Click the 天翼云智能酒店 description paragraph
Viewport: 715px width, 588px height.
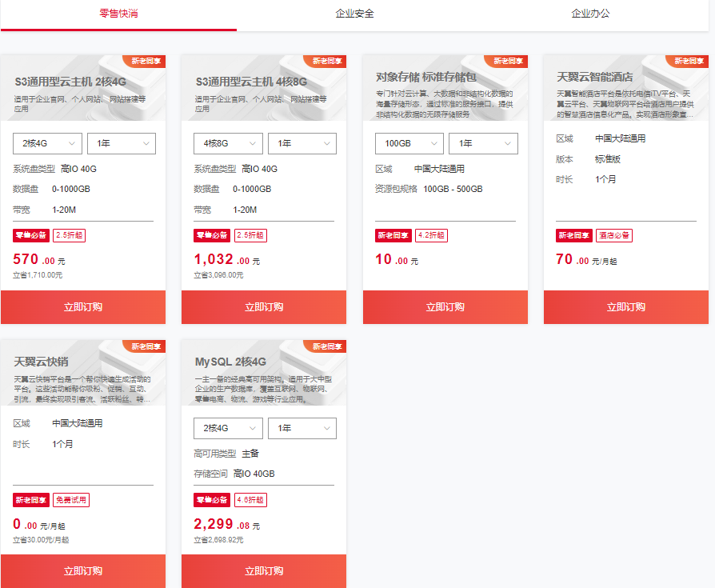[x=625, y=104]
